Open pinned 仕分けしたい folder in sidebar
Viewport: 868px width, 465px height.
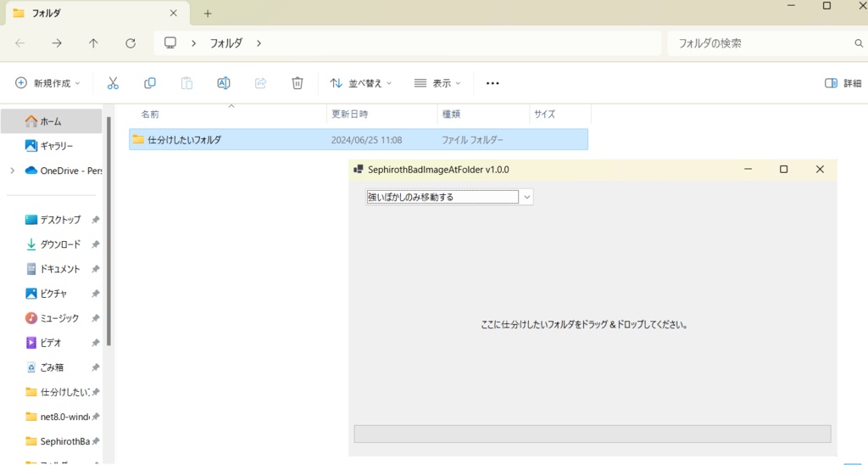point(58,392)
